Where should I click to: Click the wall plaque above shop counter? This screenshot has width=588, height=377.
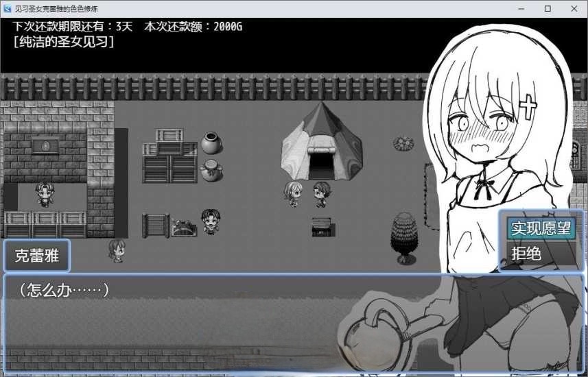pos(45,146)
